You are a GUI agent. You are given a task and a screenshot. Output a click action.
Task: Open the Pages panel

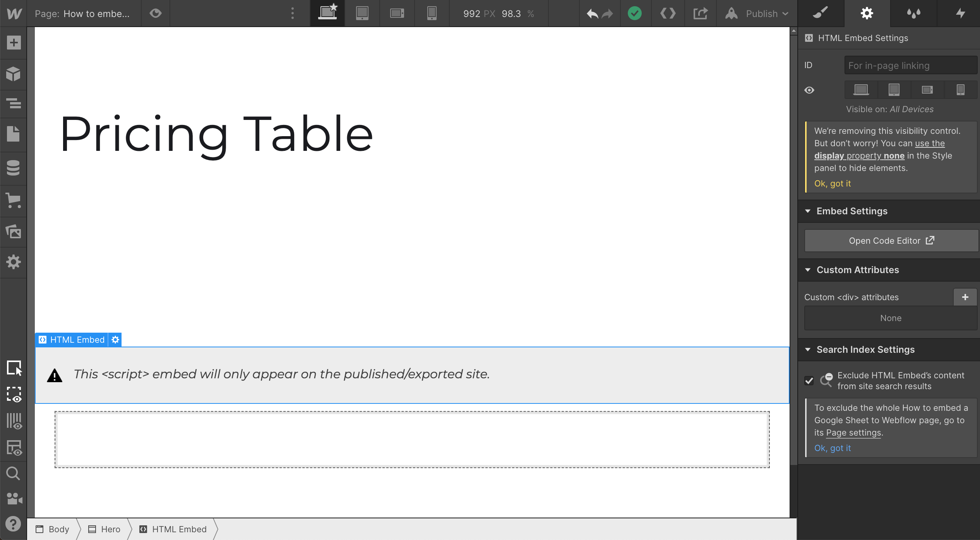[14, 134]
